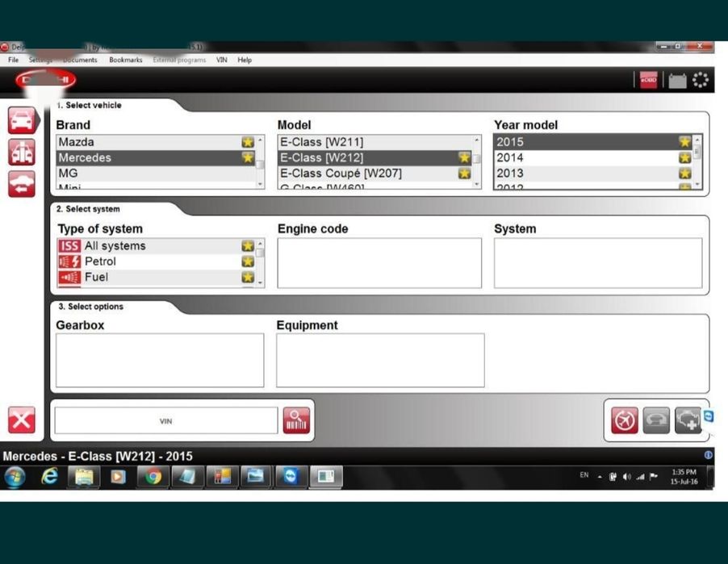Screen dimensions: 728x564
Task: Click down arrow of the Model list scrollbar
Action: 476,184
